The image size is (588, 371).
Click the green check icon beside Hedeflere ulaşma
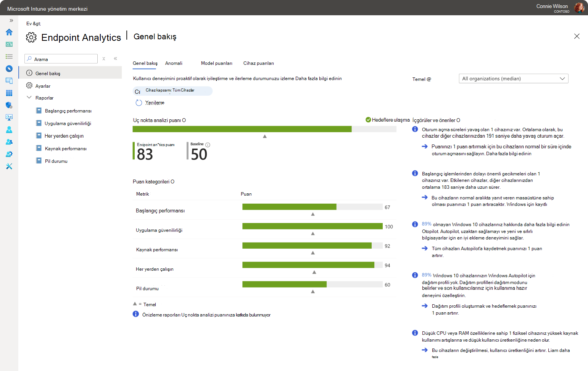pyautogui.click(x=368, y=120)
